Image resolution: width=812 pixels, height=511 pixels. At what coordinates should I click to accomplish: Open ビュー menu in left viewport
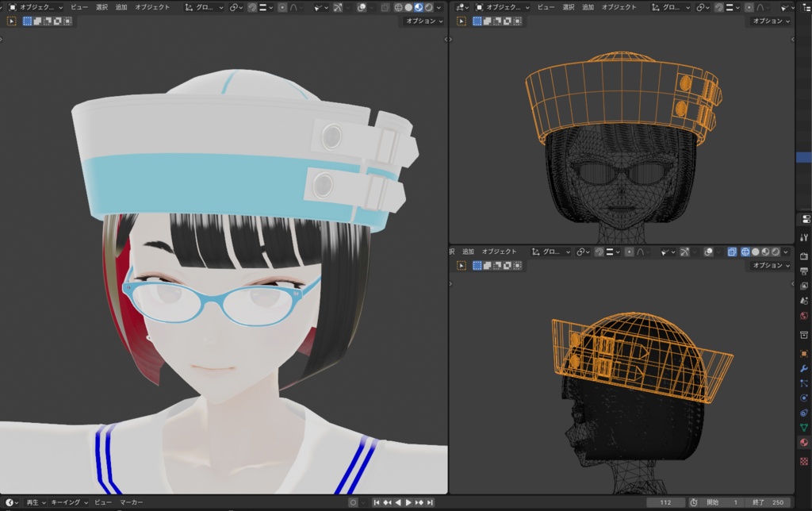click(x=79, y=7)
